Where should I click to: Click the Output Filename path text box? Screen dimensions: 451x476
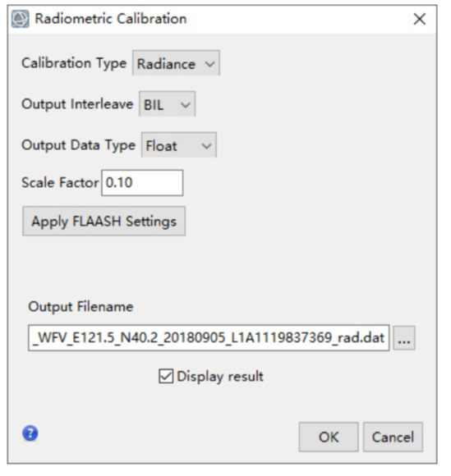pos(209,338)
